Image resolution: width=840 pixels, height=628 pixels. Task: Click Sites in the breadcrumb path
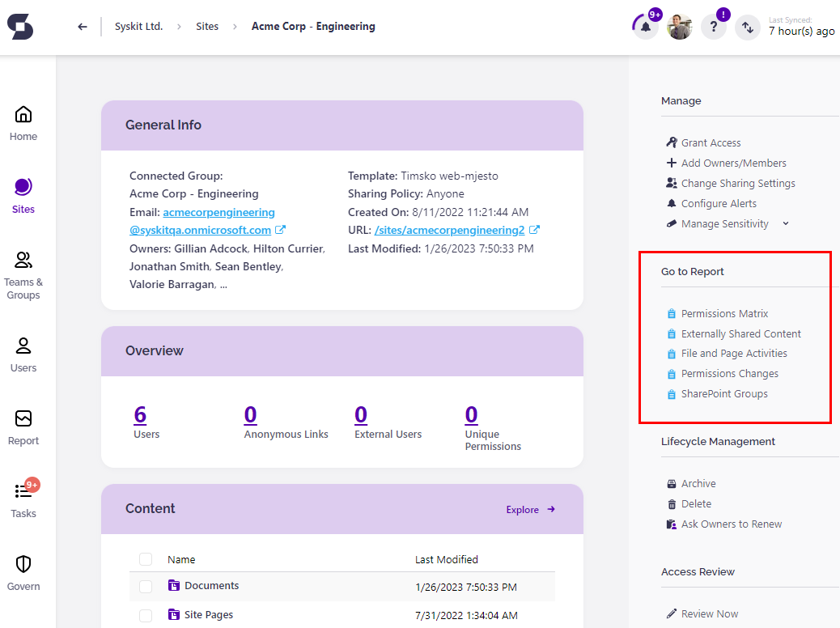pyautogui.click(x=207, y=27)
